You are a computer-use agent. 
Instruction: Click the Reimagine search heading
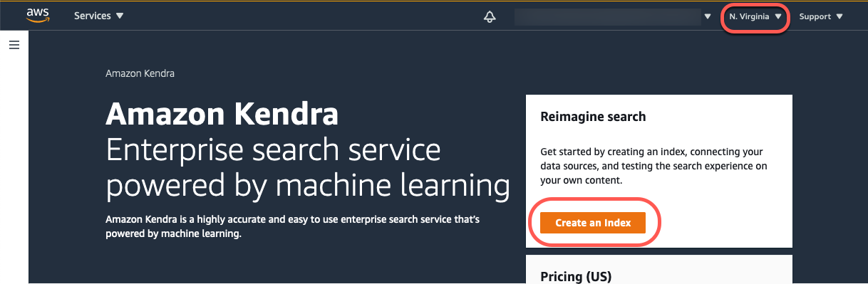[x=593, y=117]
